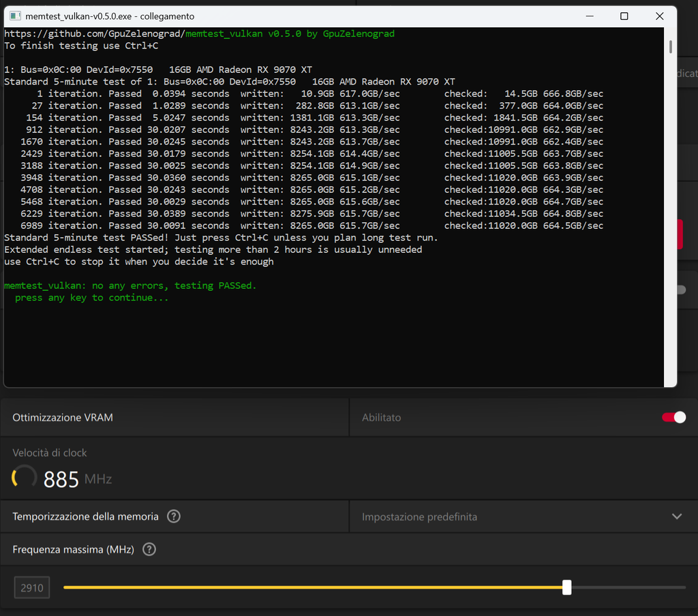Click the memtest_vulkan v0.5.0 green header text
This screenshot has height=616, width=698.
(x=290, y=34)
